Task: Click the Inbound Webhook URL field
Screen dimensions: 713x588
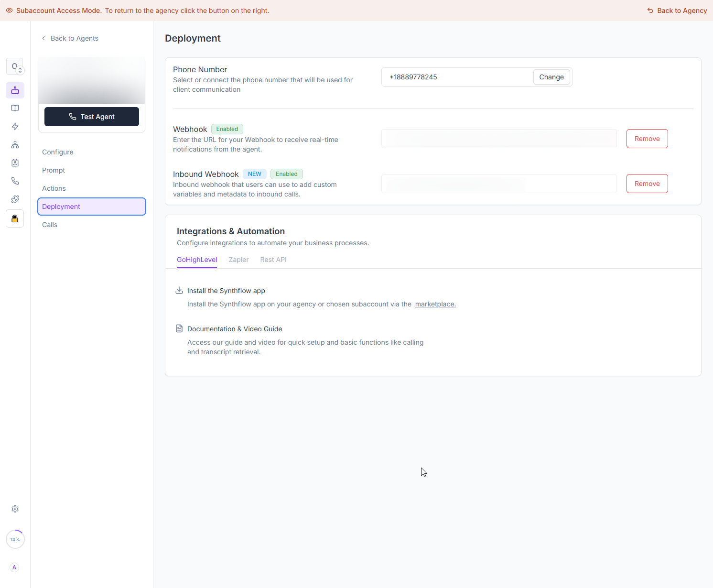Action: point(499,184)
